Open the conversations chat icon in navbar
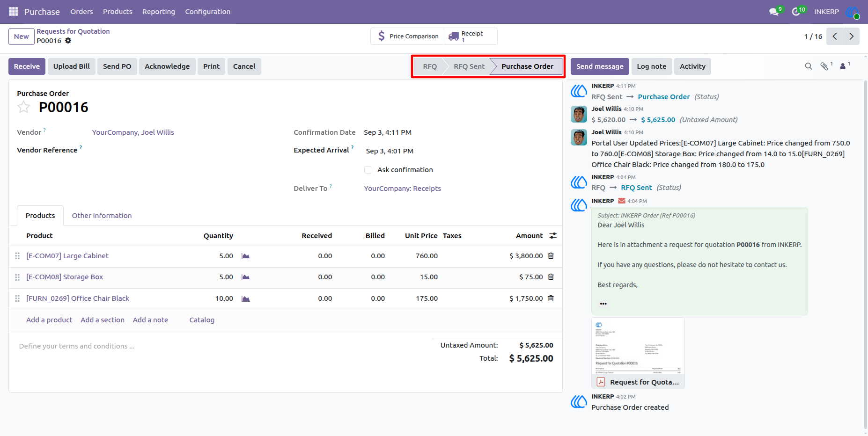868x436 pixels. [x=774, y=12]
